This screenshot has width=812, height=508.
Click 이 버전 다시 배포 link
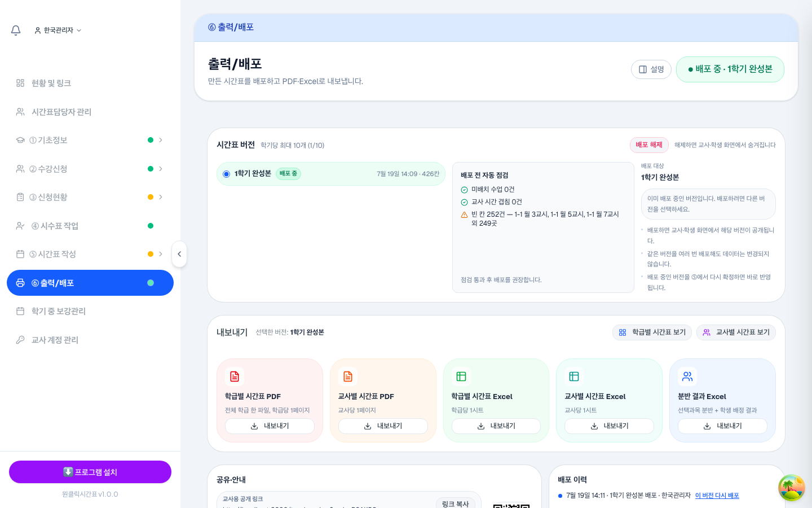click(x=717, y=496)
